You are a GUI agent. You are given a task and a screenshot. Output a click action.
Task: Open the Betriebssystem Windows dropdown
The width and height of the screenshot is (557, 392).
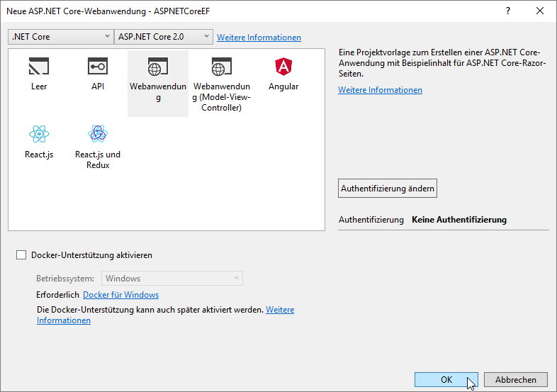coord(172,279)
